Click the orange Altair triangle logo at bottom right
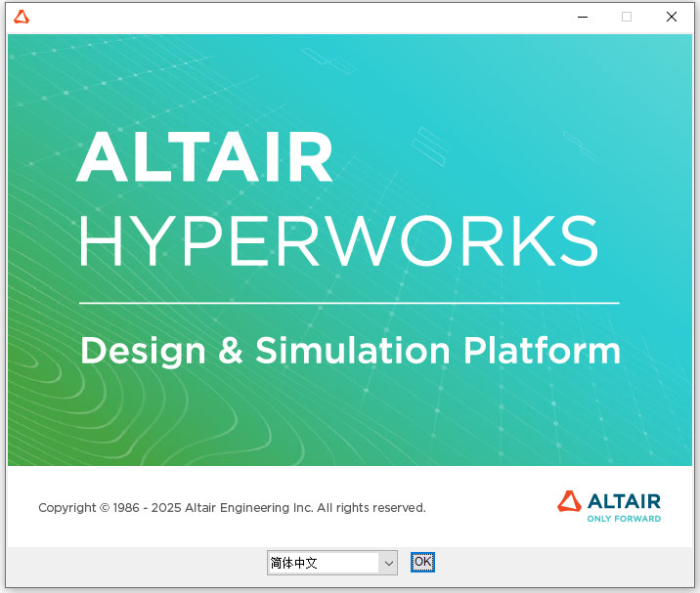This screenshot has height=593, width=700. coord(569,501)
